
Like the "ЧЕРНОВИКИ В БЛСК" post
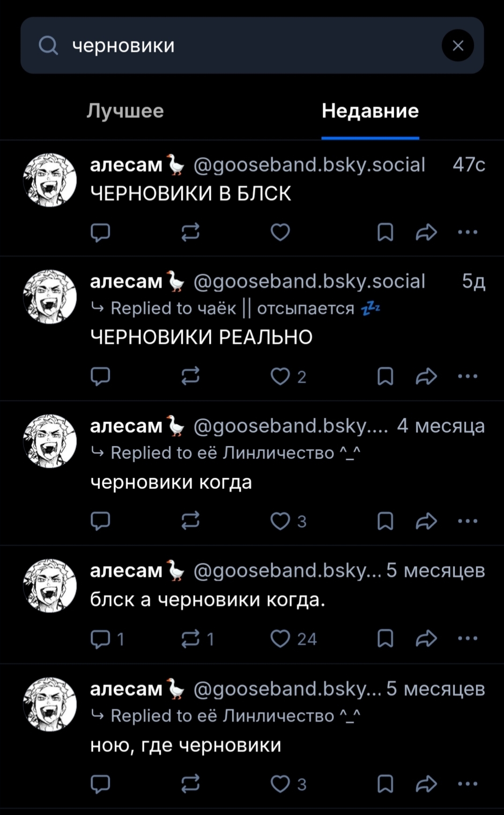point(280,232)
